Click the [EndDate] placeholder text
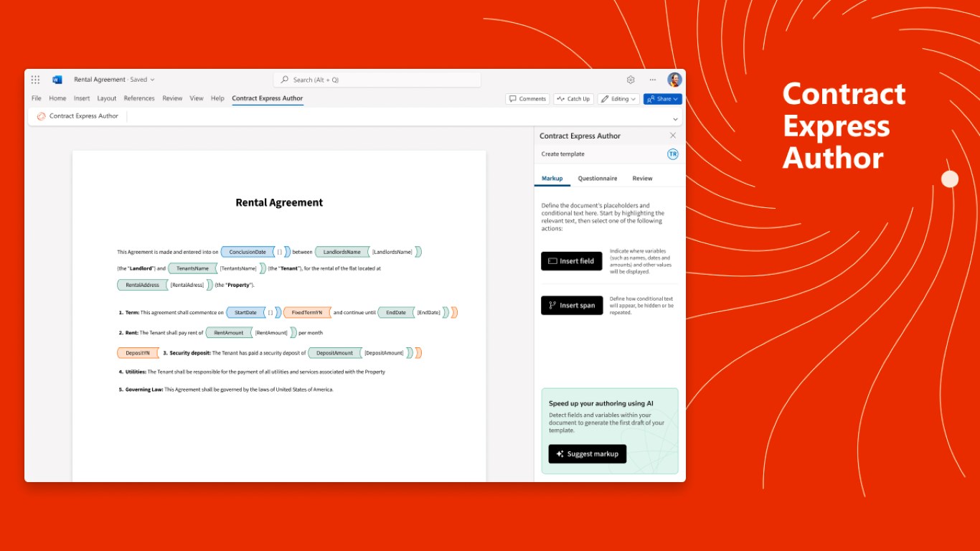This screenshot has width=980, height=551. (x=429, y=312)
